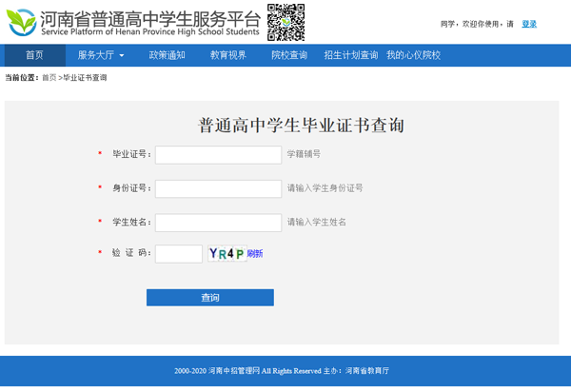Click the 首页 breadcrumb link
The height and width of the screenshot is (392, 571).
pos(49,77)
